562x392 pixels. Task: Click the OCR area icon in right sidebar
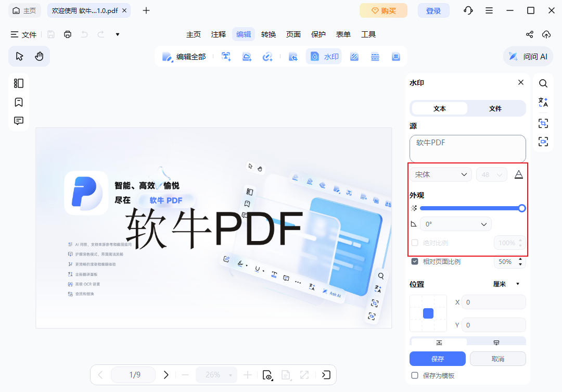coord(543,123)
